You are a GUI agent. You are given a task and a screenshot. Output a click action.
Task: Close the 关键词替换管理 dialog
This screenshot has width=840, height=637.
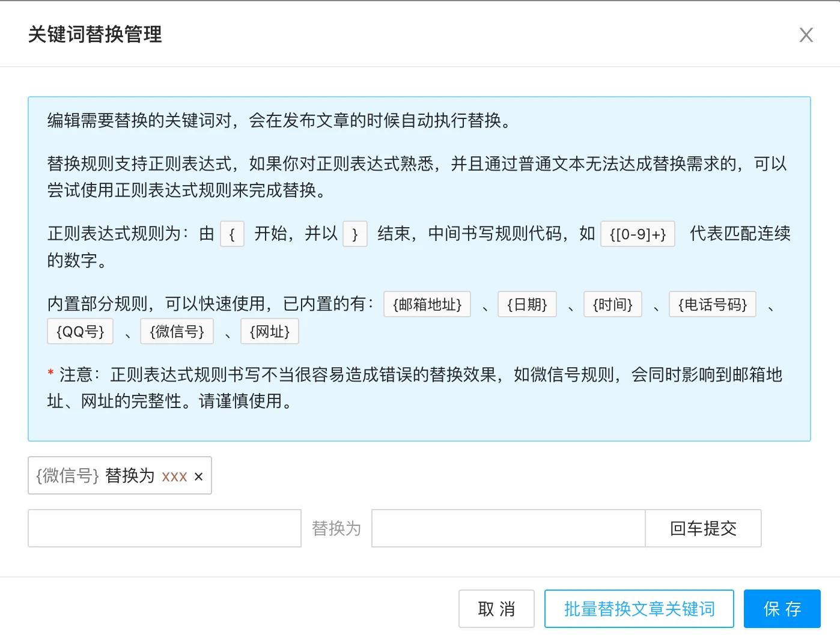(806, 35)
